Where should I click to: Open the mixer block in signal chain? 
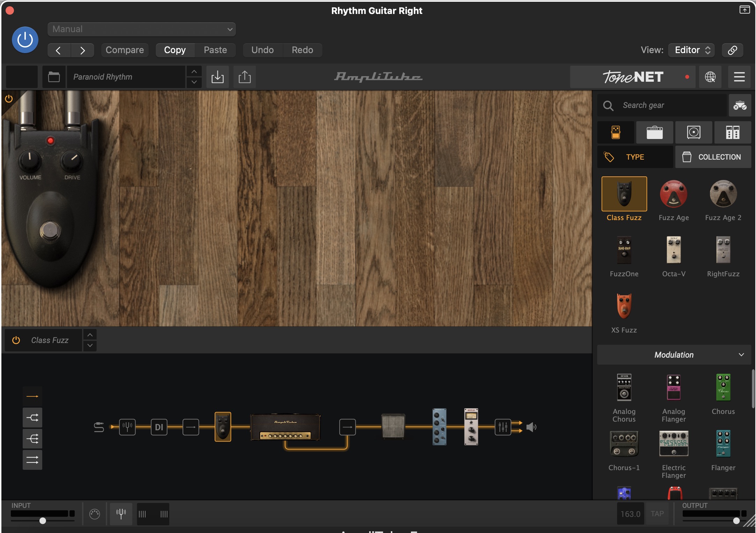(503, 427)
